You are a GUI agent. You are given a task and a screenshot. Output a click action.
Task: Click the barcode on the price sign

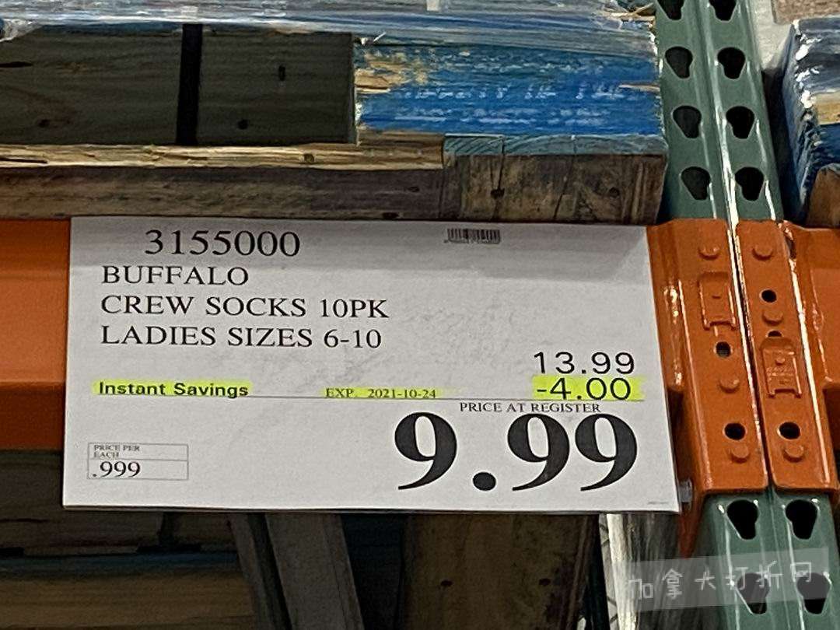coord(473,236)
